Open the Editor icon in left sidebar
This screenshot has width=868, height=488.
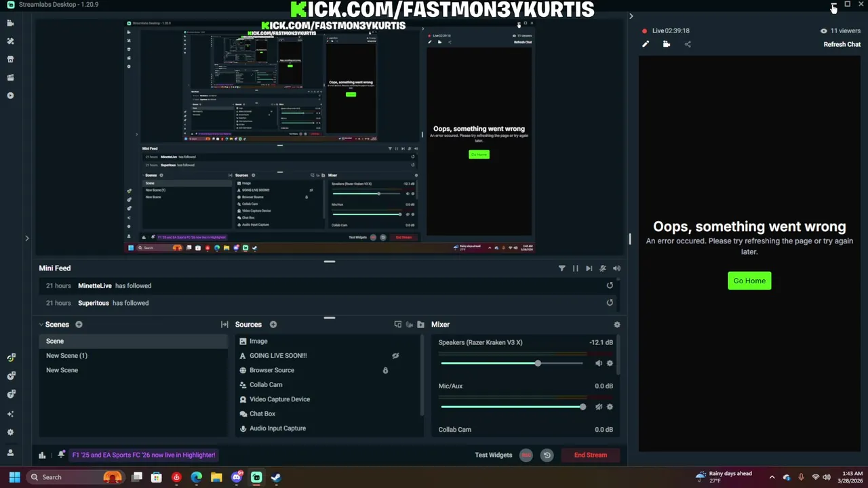coord(10,23)
